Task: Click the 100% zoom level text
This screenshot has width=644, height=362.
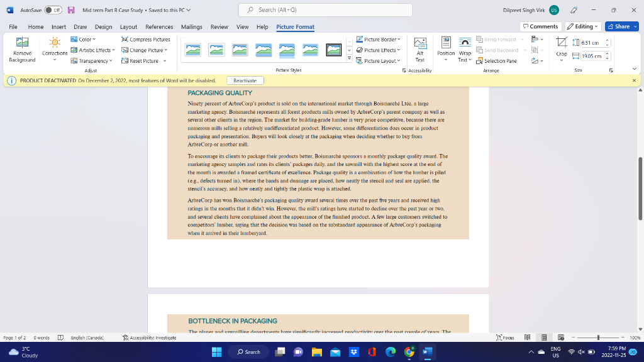Action: pos(635,337)
